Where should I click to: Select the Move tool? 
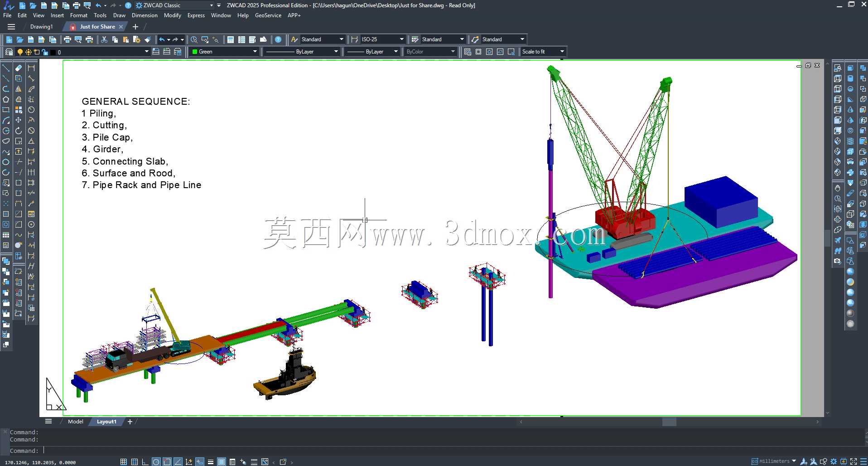click(19, 120)
